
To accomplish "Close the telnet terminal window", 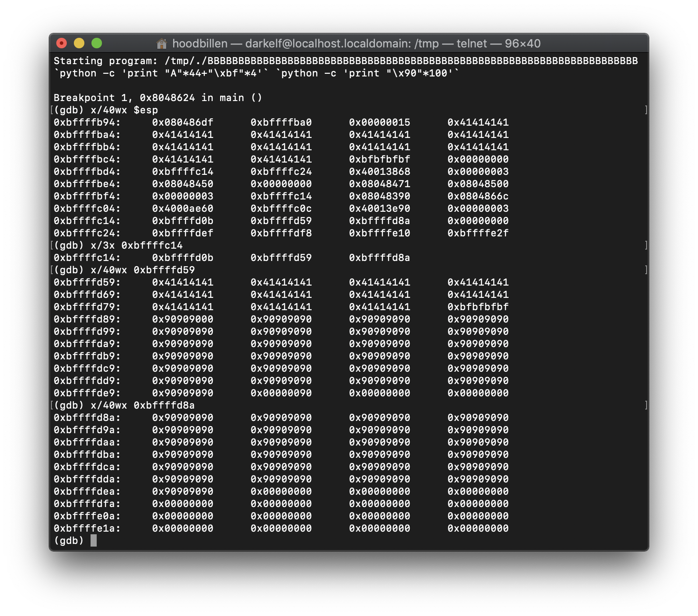I will click(62, 43).
